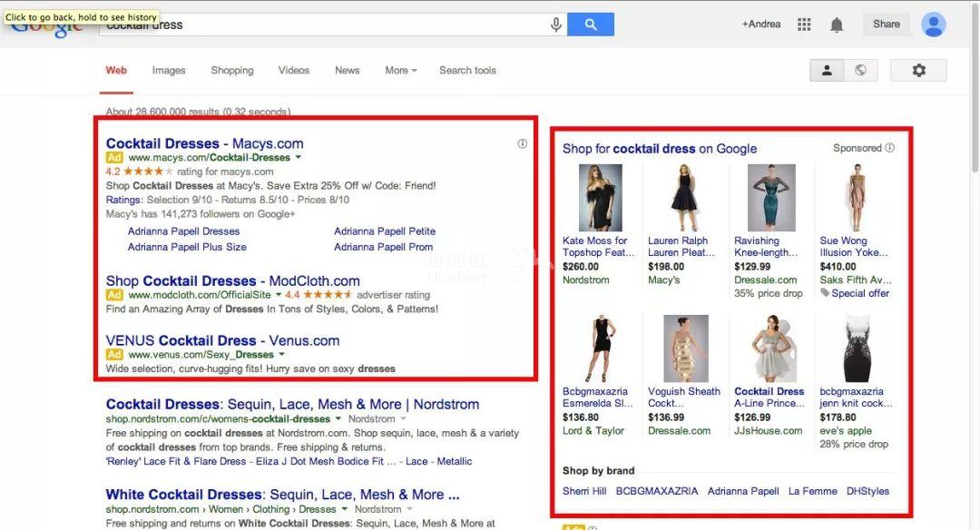Click the Sponsored info icon
This screenshot has width=980, height=530.
click(890, 148)
